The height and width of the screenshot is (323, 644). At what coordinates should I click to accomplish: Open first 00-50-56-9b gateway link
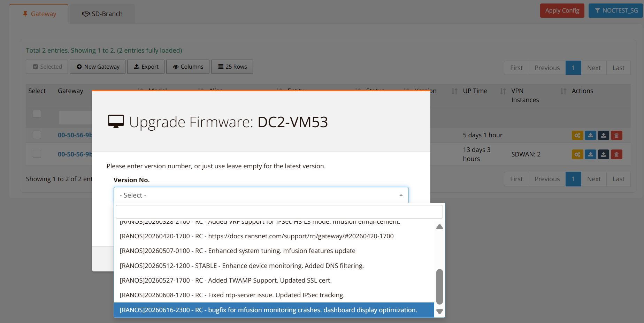tap(75, 135)
